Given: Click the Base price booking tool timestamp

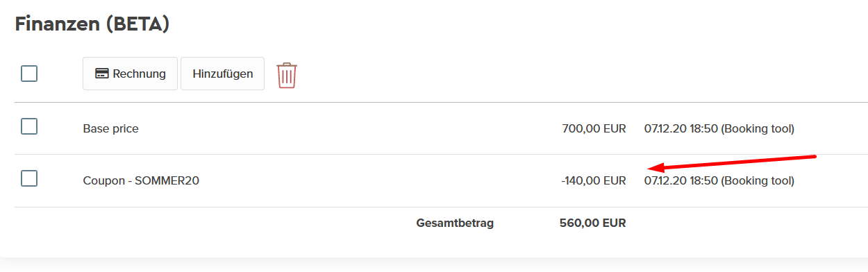Looking at the screenshot, I should [x=719, y=128].
